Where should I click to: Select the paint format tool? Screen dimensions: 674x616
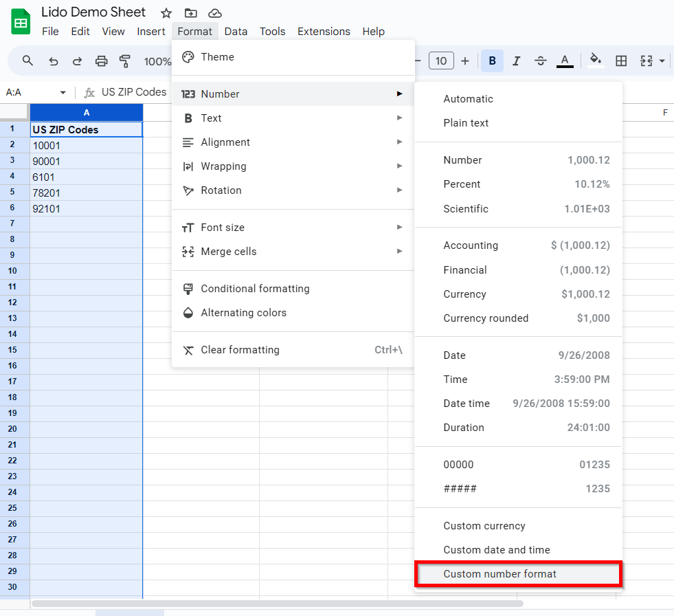pos(125,60)
